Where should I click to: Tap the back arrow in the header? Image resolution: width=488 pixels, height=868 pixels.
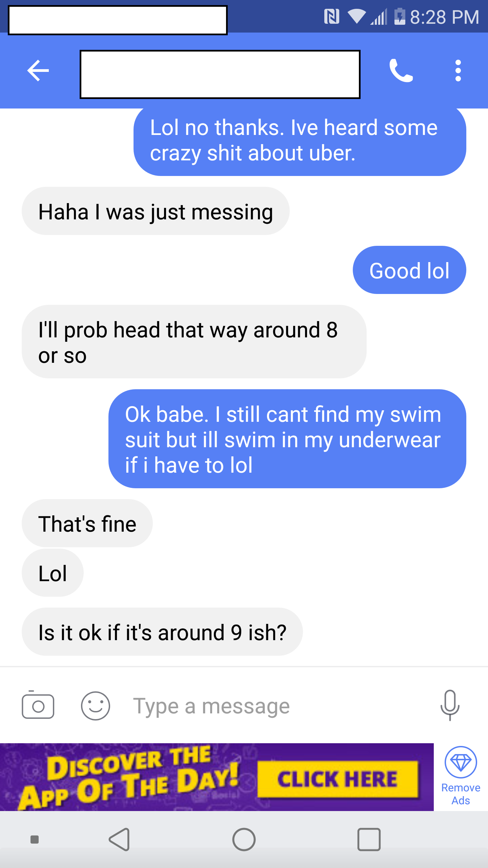point(38,71)
